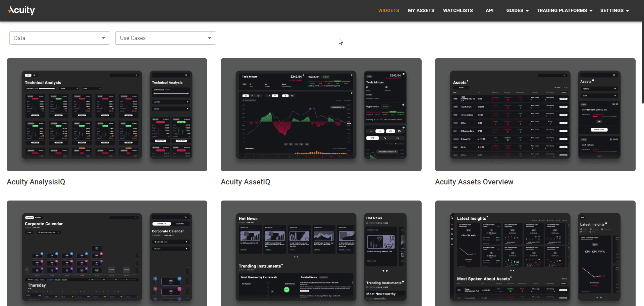Viewport: 644px width, 306px height.
Task: Click the Acuity Assets Overview title
Action: click(x=474, y=182)
